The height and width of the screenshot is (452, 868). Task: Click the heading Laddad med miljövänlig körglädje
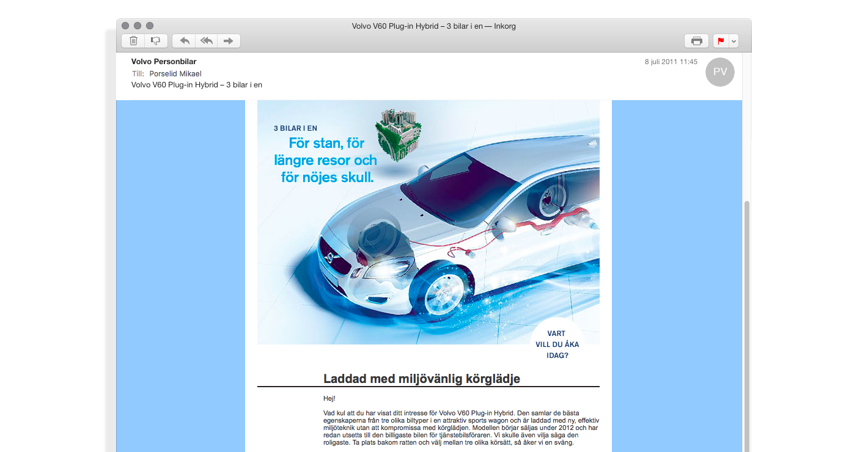tap(422, 379)
